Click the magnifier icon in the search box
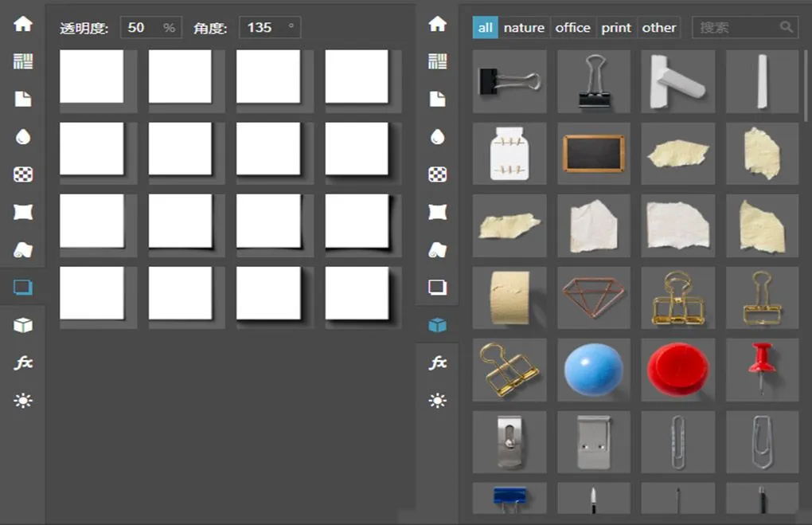This screenshot has width=812, height=525. pyautogui.click(x=787, y=27)
